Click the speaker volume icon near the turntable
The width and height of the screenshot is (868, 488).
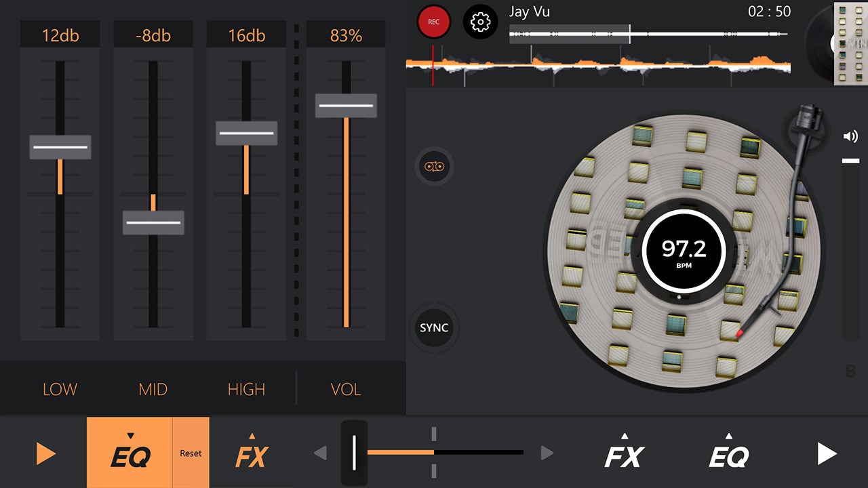pos(850,136)
